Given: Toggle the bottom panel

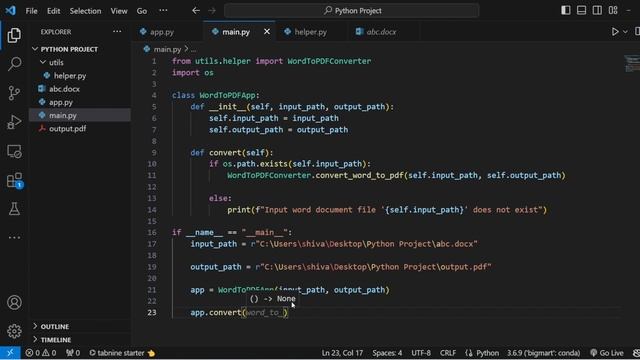Looking at the screenshot, I should tap(581, 10).
